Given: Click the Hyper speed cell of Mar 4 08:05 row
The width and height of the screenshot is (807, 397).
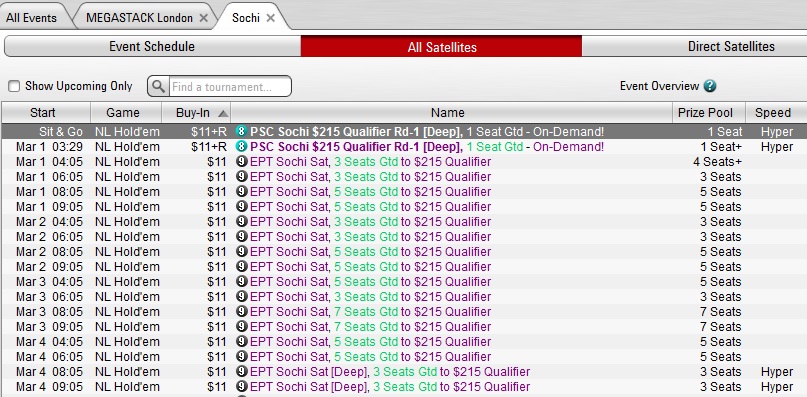Looking at the screenshot, I should 777,372.
